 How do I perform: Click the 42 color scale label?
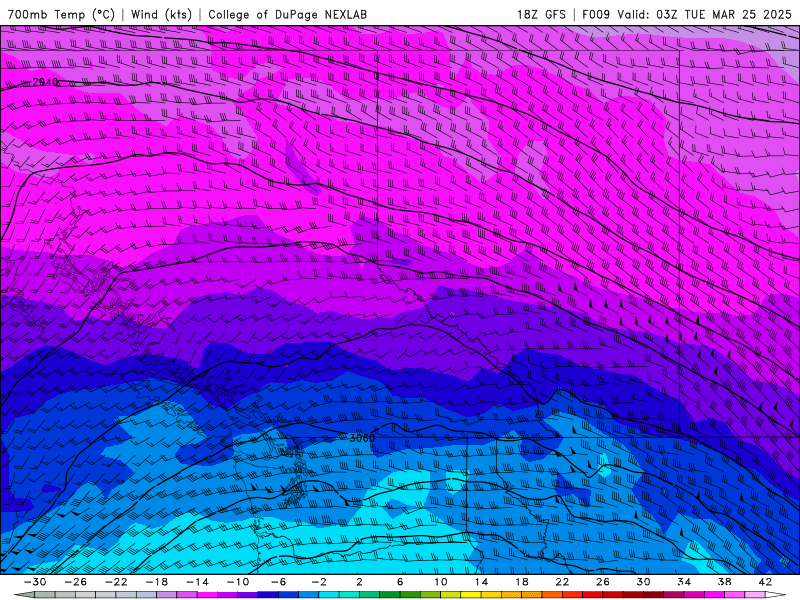point(765,582)
